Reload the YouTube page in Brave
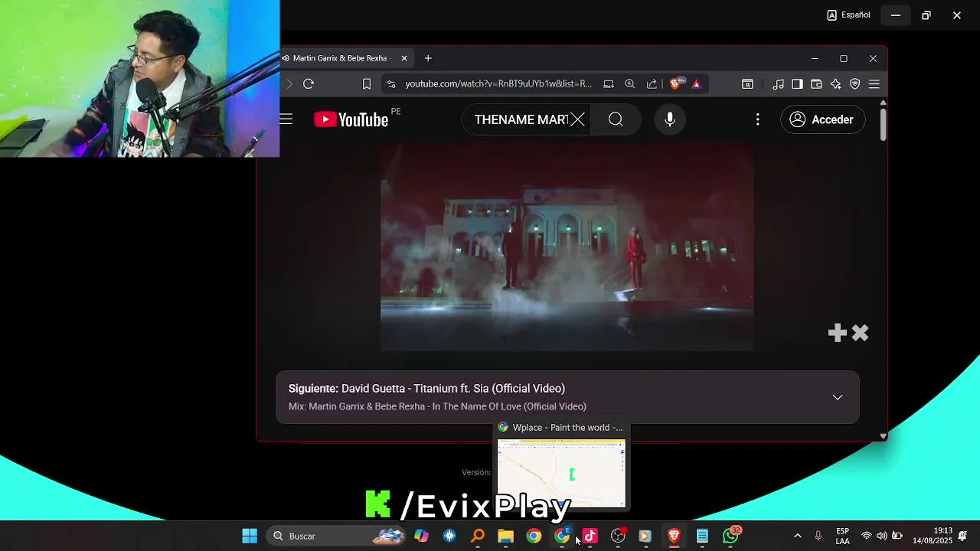Viewport: 980px width, 551px height. (309, 84)
